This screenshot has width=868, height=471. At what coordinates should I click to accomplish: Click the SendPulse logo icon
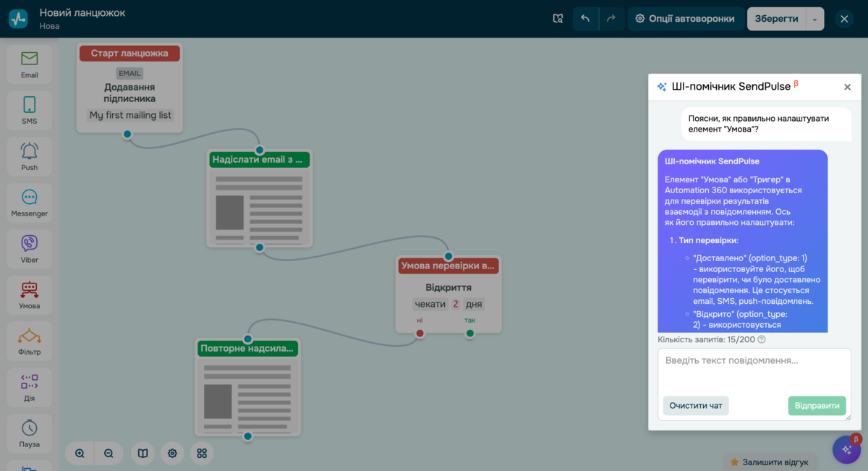point(18,19)
